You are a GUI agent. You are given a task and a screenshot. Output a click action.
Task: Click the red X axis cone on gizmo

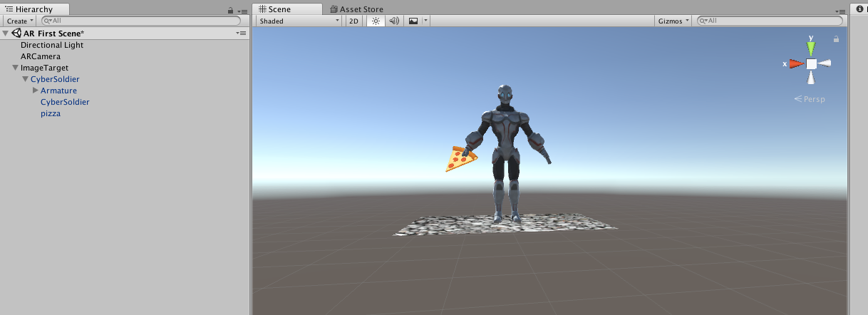(796, 63)
